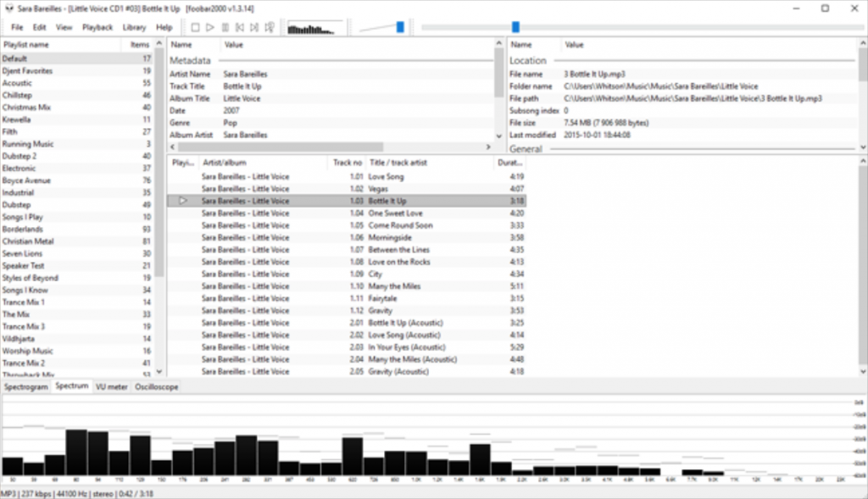This screenshot has width=868, height=499.
Task: Stop playback with the Stop button
Action: 195,27
